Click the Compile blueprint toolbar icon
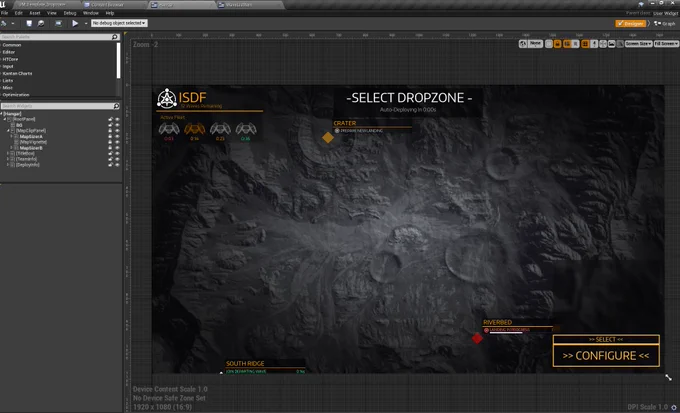This screenshot has height=413, width=680. tap(4, 23)
